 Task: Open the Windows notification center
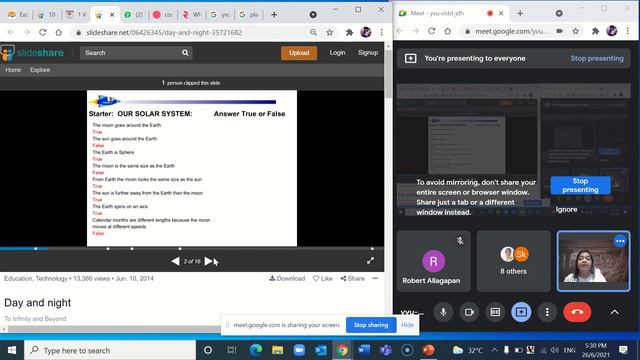click(623, 350)
